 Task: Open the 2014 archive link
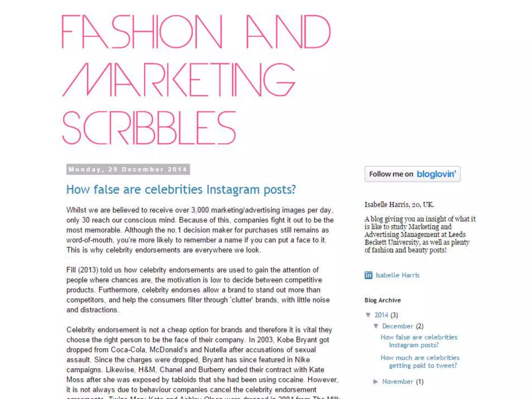[381, 315]
